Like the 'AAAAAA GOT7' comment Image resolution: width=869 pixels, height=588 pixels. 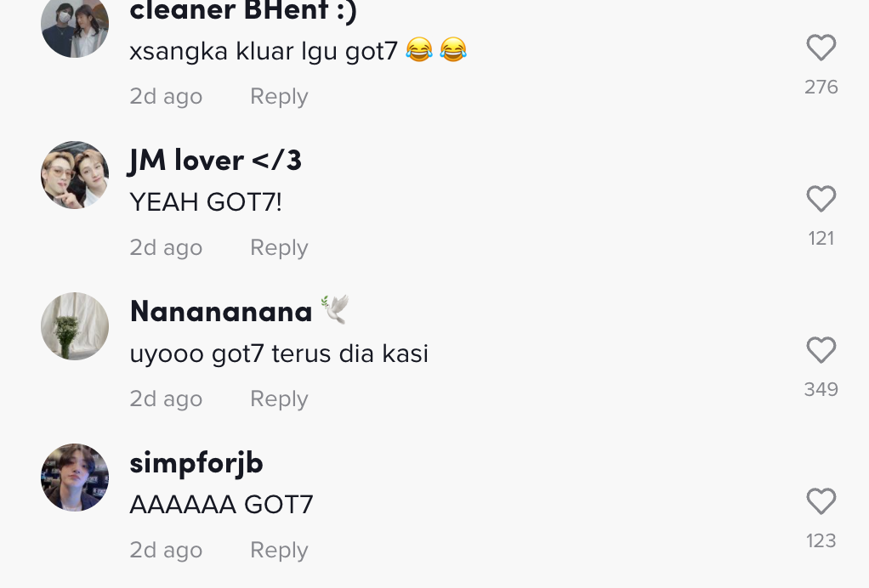pos(821,500)
